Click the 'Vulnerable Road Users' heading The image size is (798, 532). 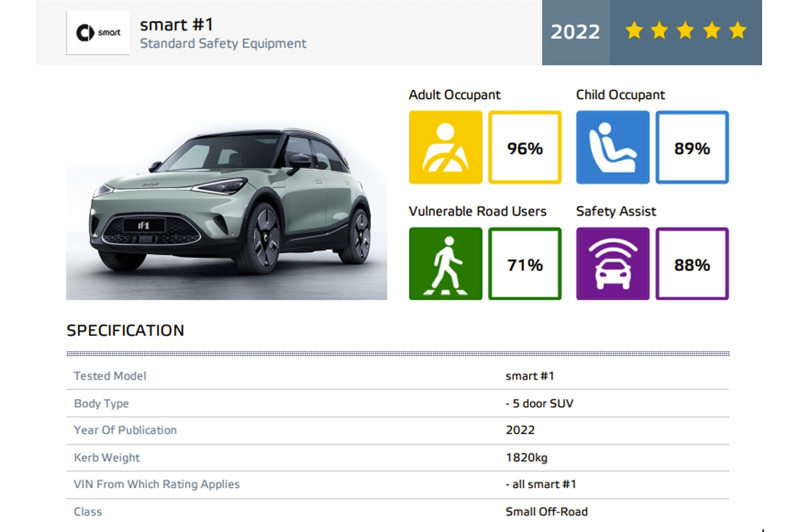tap(477, 211)
